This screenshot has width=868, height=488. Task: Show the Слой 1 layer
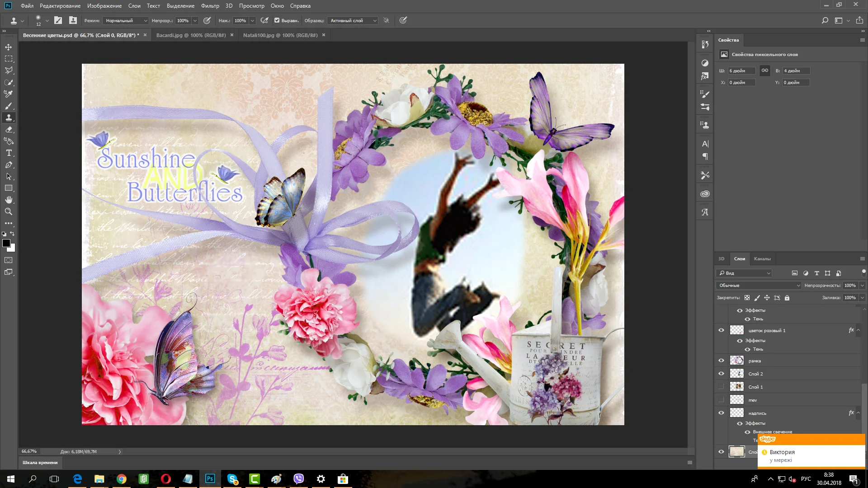pos(721,387)
